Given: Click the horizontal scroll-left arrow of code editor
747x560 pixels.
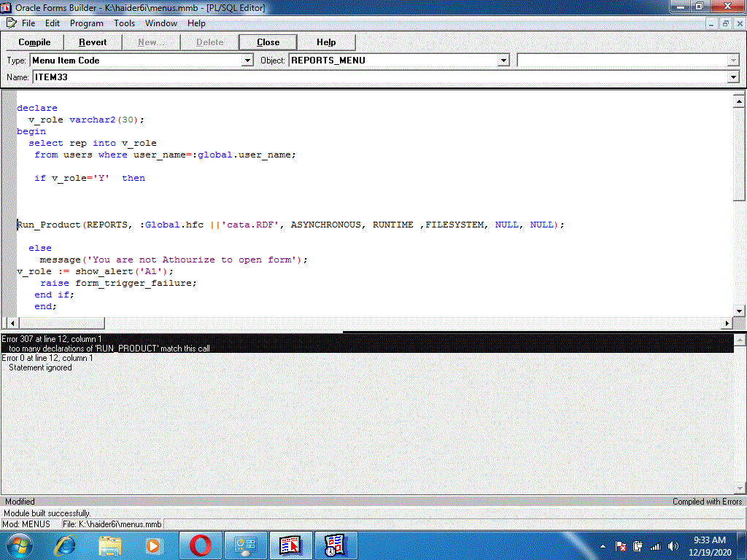Looking at the screenshot, I should (x=12, y=323).
